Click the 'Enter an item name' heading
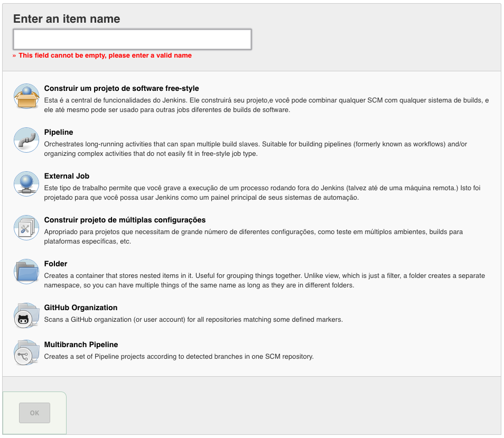The height and width of the screenshot is (438, 504). click(x=67, y=19)
